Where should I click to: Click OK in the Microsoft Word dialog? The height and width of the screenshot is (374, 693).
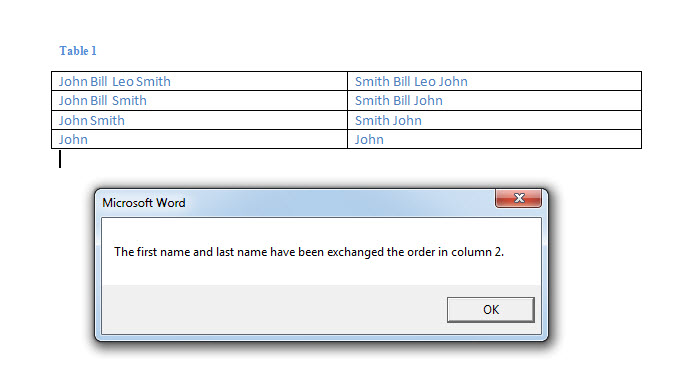pyautogui.click(x=491, y=309)
